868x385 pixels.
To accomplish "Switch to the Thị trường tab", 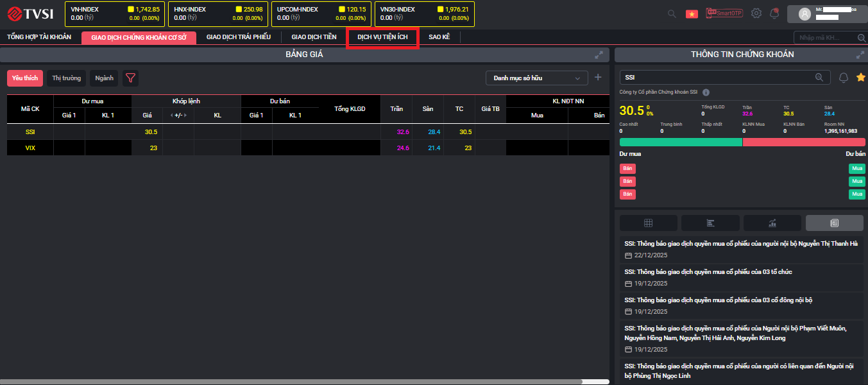I will point(67,78).
